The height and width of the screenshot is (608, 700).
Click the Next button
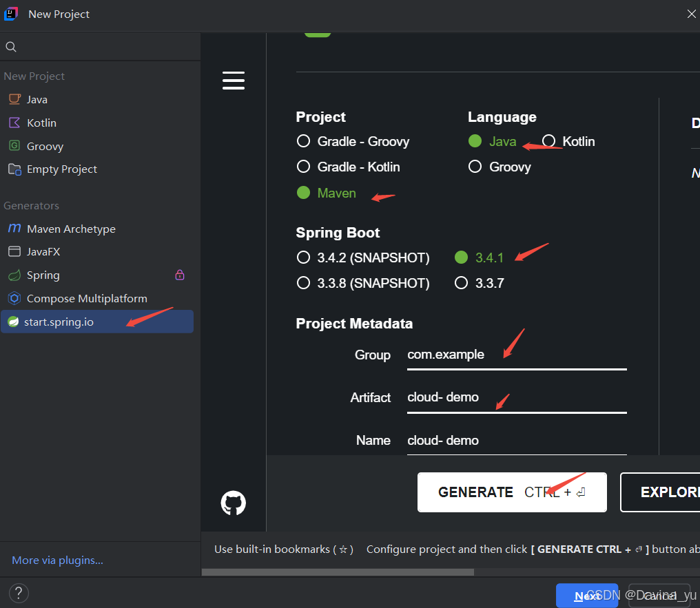[587, 596]
